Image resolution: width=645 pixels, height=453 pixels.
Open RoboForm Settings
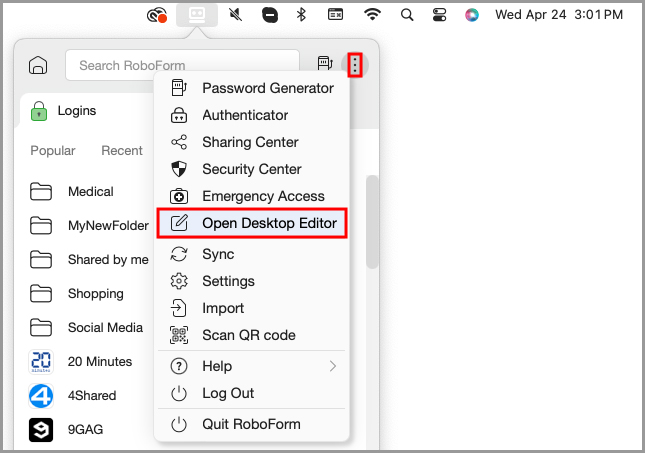252,281
